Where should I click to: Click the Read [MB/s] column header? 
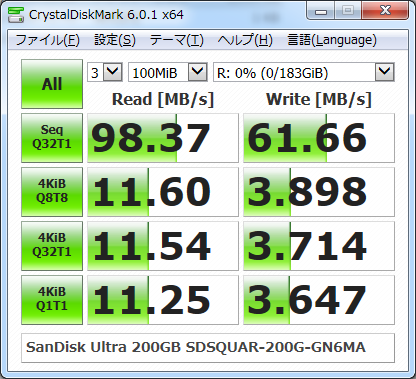click(x=163, y=99)
